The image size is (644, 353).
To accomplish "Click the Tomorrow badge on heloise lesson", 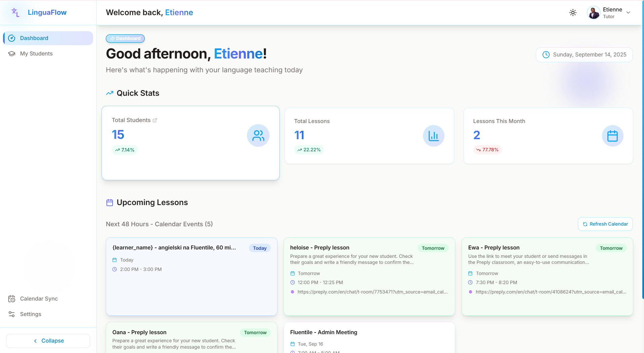I will (x=433, y=248).
